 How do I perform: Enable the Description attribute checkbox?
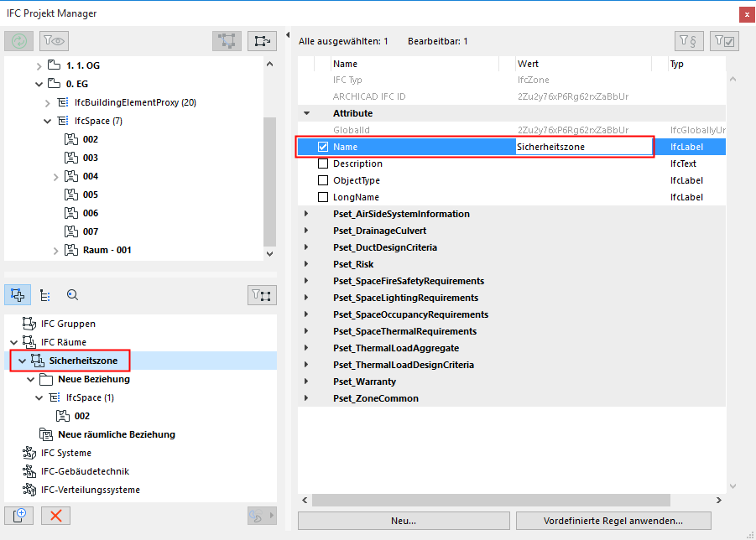pos(323,164)
